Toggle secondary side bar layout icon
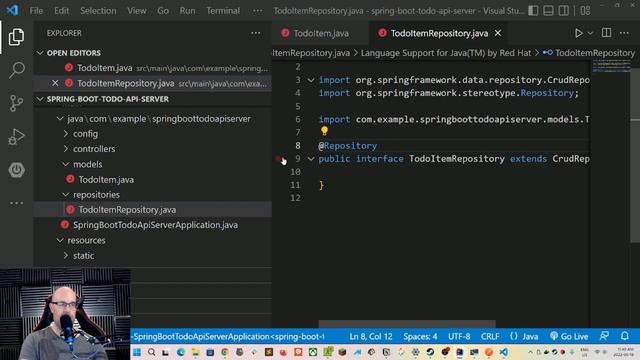The width and height of the screenshot is (640, 360). (563, 11)
